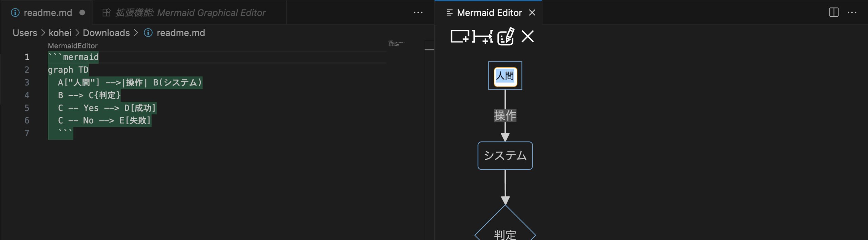868x240 pixels.
Task: Click the unsaved dot on readme.md tab
Action: pyautogui.click(x=82, y=13)
